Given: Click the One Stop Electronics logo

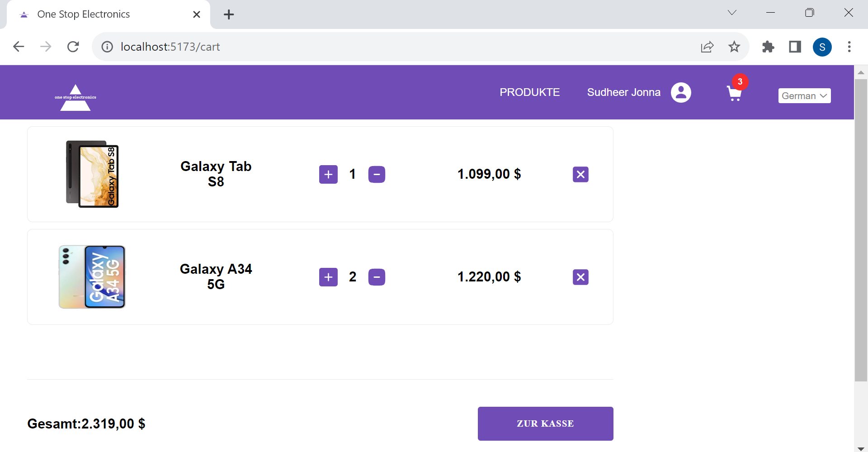Looking at the screenshot, I should tap(75, 97).
